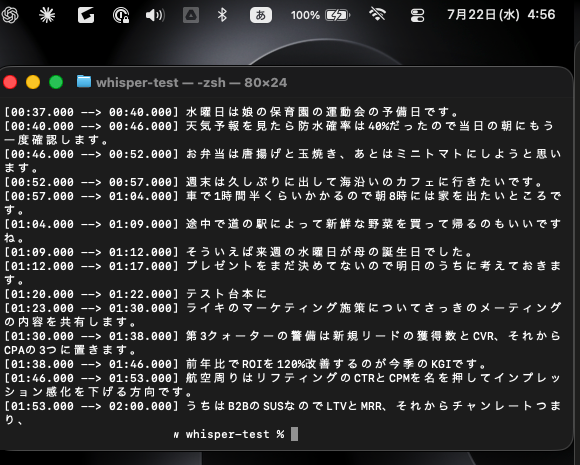Open the screen lock/privacy status icon
Screen dimensions: 580x465
(121, 15)
